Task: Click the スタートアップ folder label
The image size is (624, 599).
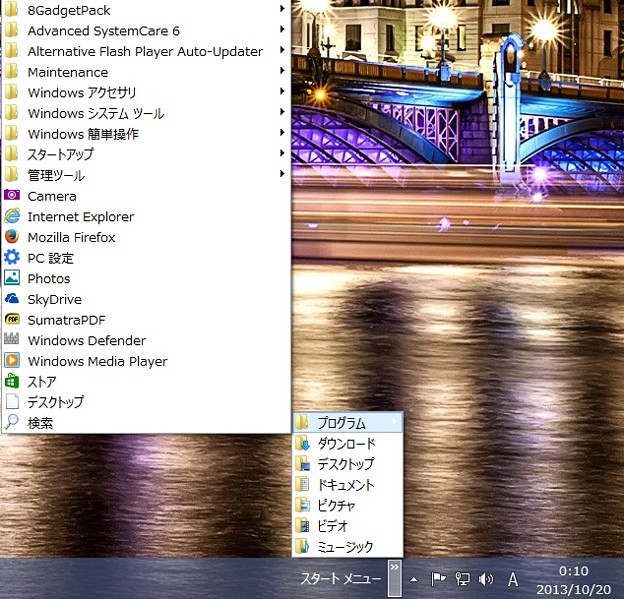Action: [x=60, y=154]
